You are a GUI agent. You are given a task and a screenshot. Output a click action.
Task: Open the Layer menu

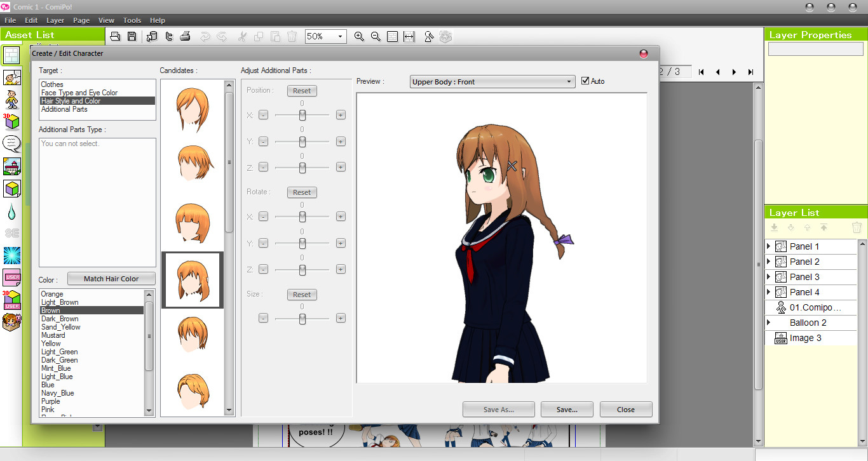(55, 20)
